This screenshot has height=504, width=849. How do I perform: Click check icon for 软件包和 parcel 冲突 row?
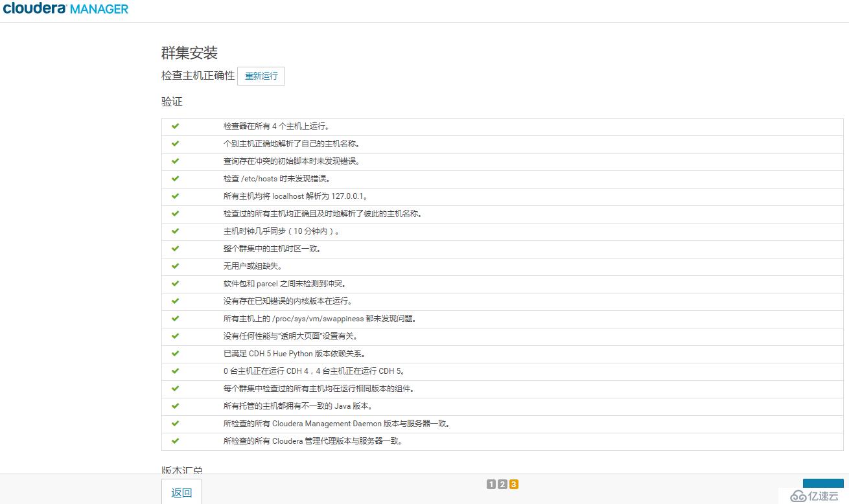pyautogui.click(x=175, y=284)
